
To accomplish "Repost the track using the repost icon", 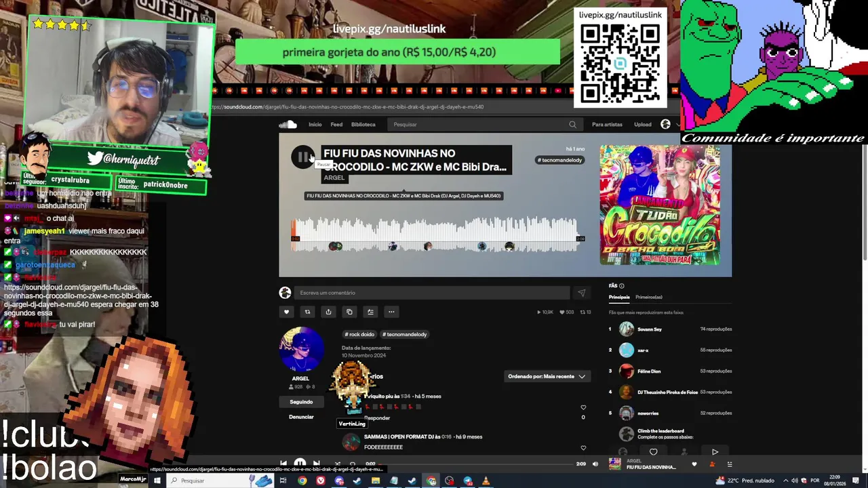I will pyautogui.click(x=307, y=312).
